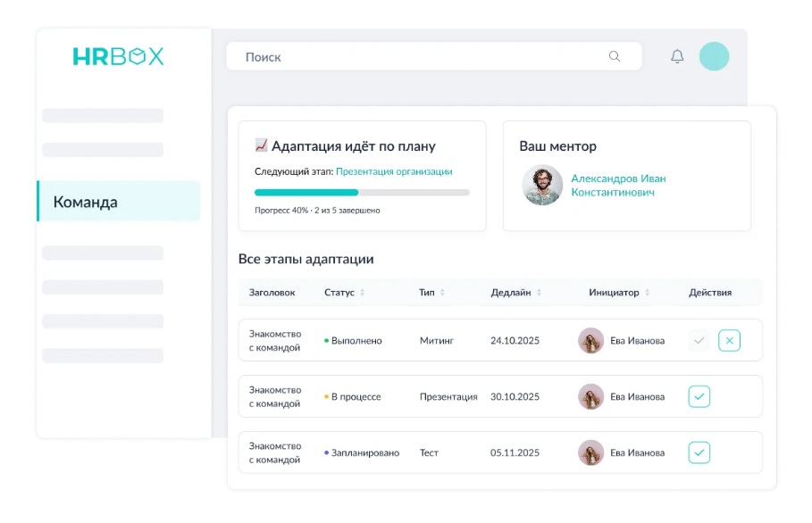Open mentor Александров Иван Константинович's name link
The width and height of the screenshot is (812, 523).
tap(618, 186)
